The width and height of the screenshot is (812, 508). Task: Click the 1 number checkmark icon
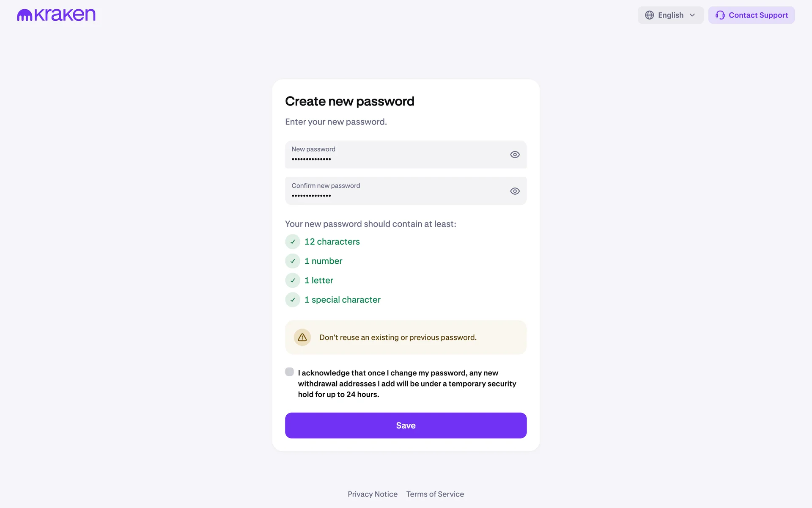[293, 261]
